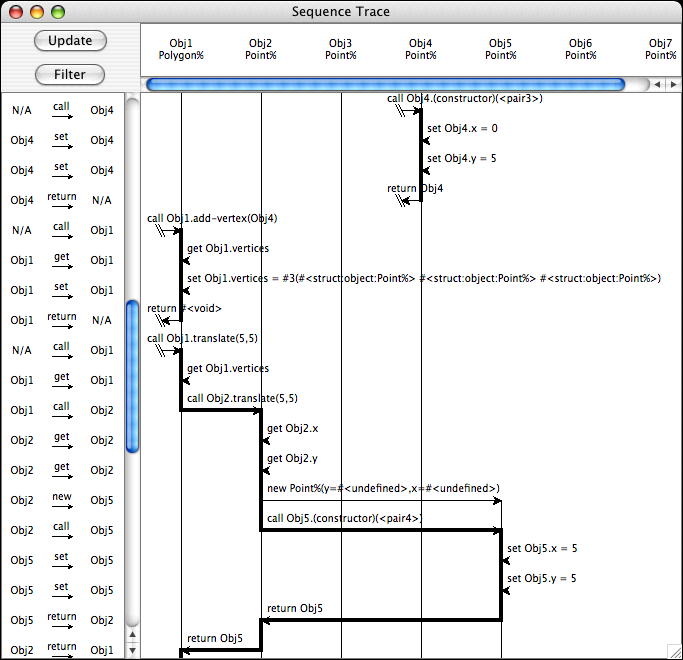Click the Update button
The height and width of the screenshot is (660, 683).
coord(70,41)
